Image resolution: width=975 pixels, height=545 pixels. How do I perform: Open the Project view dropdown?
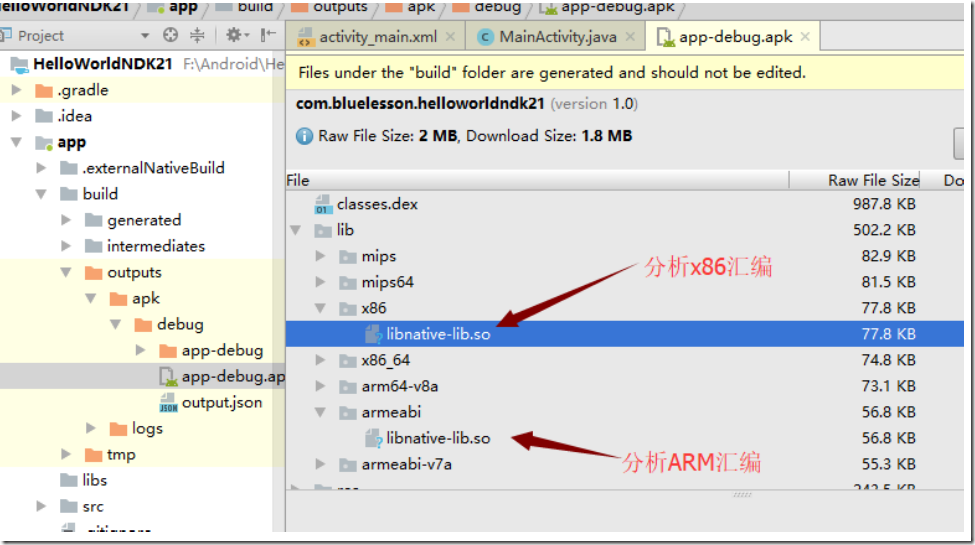pyautogui.click(x=145, y=36)
